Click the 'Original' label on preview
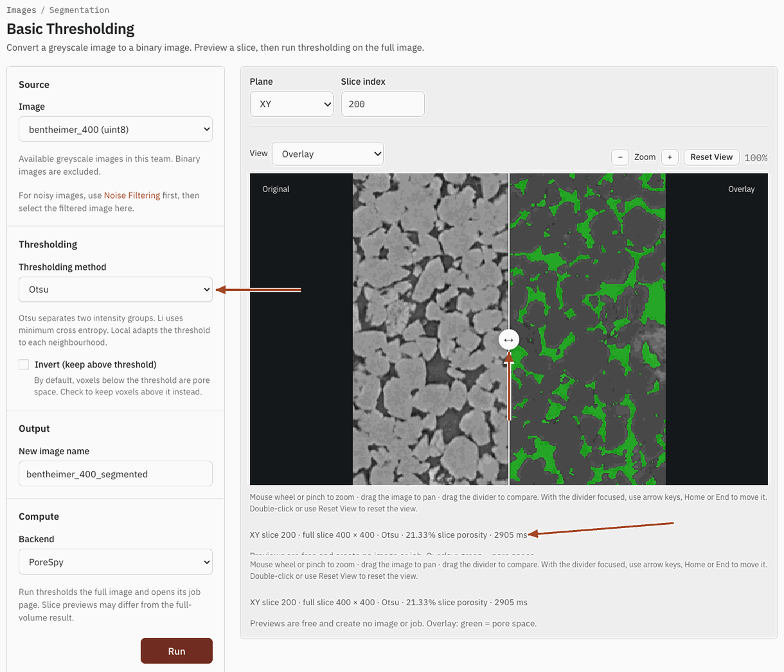This screenshot has height=672, width=784. pos(276,189)
